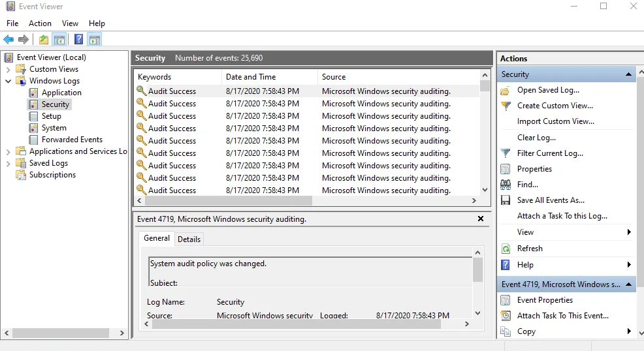The height and width of the screenshot is (351, 644).
Task: Click the Back arrow in toolbar
Action: 8,39
